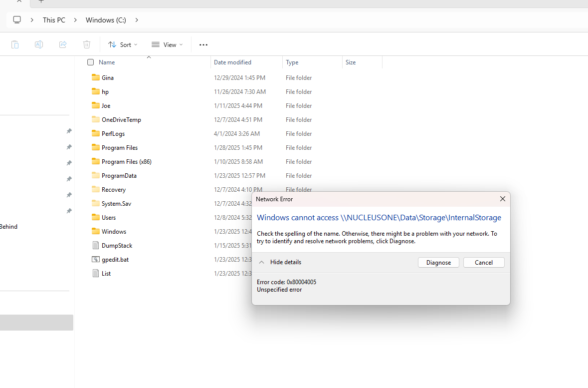Sort by Date modified column header
The width and height of the screenshot is (588, 388).
tap(232, 62)
